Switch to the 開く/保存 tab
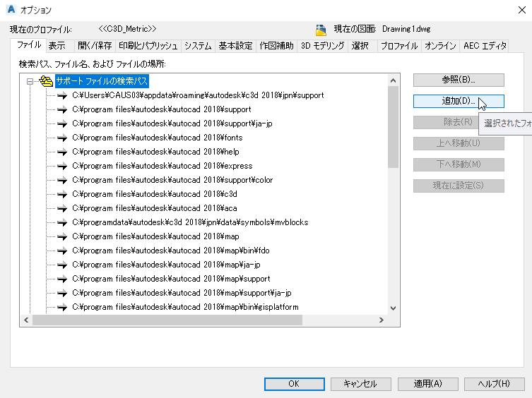This screenshot has width=532, height=398. click(95, 46)
